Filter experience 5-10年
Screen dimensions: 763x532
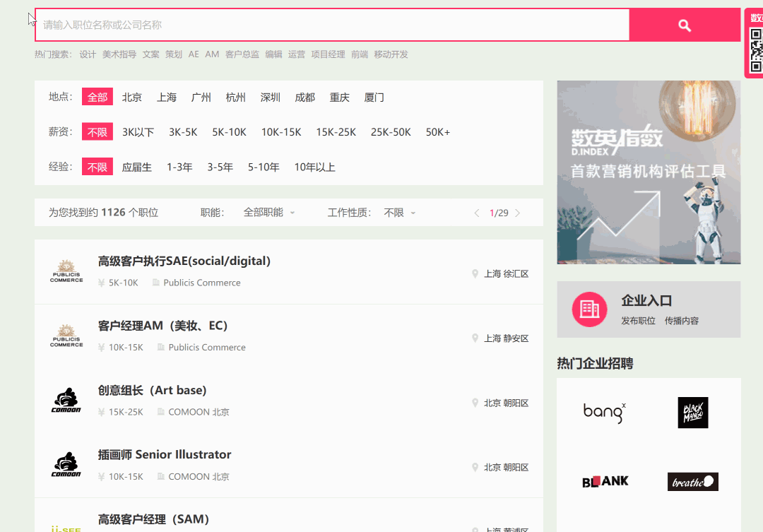point(264,167)
